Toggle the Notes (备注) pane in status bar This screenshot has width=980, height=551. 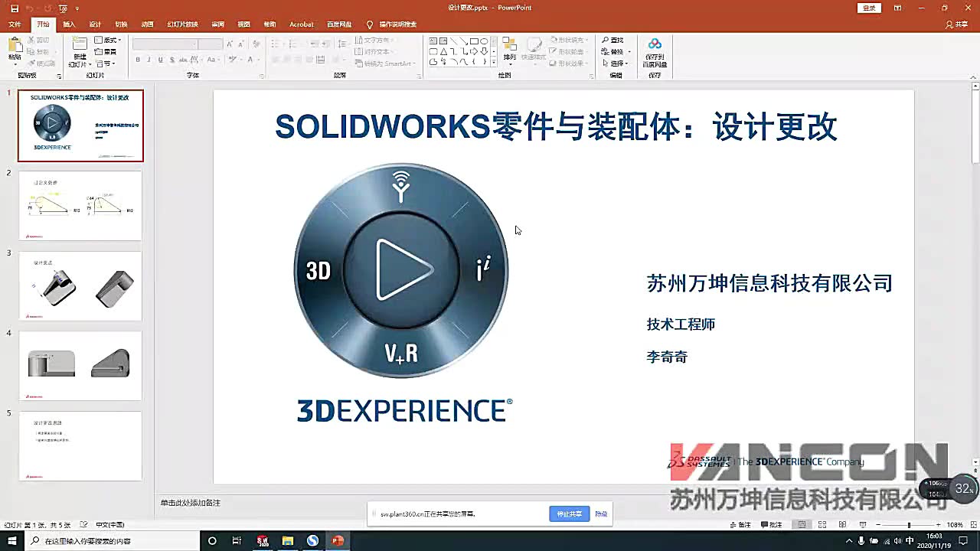pyautogui.click(x=741, y=526)
